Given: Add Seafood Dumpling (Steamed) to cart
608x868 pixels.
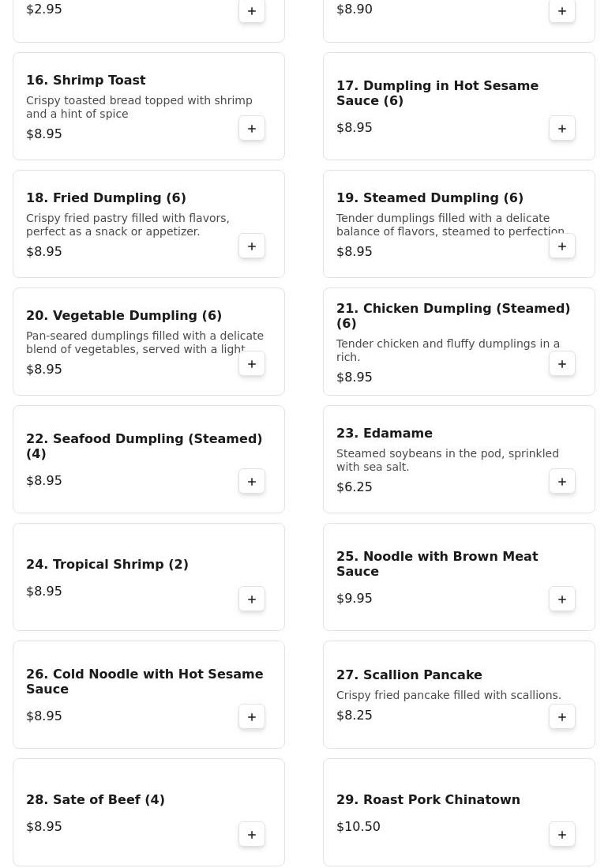Looking at the screenshot, I should 252,482.
